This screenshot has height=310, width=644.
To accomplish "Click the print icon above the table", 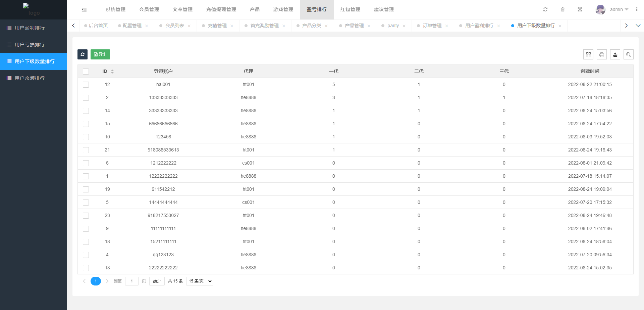I will point(602,54).
